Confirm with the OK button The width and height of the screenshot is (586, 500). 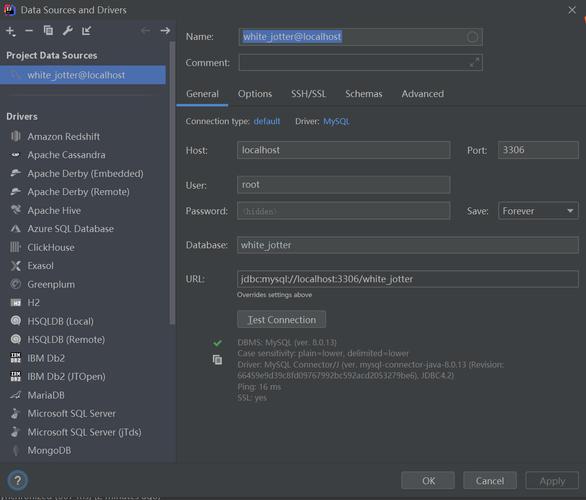coord(428,481)
